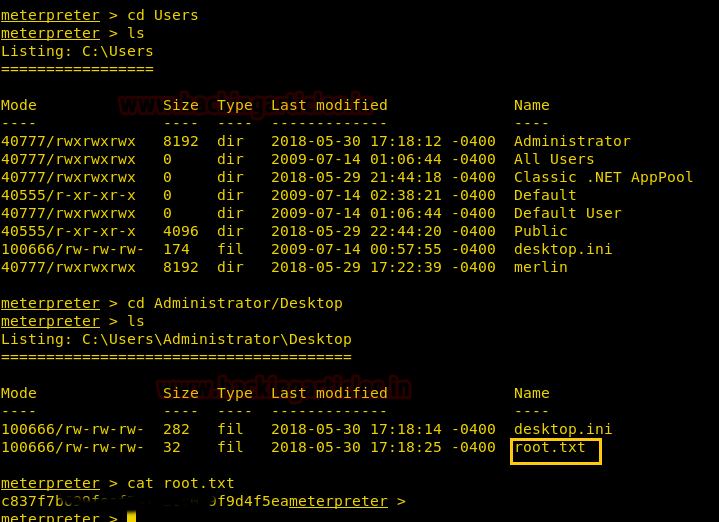Click the Administrator directory entry
Image resolution: width=719 pixels, height=522 pixels.
[572, 141]
